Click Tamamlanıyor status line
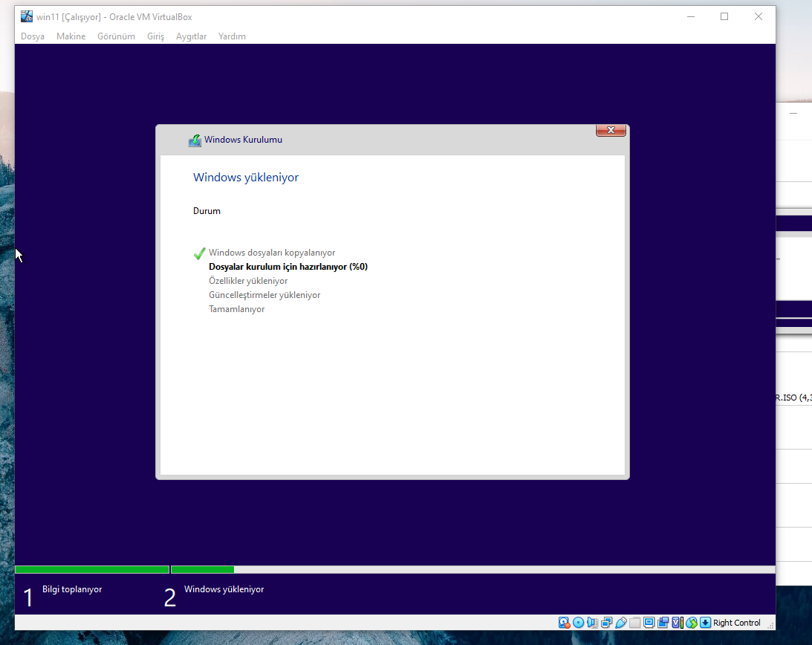 [x=237, y=309]
